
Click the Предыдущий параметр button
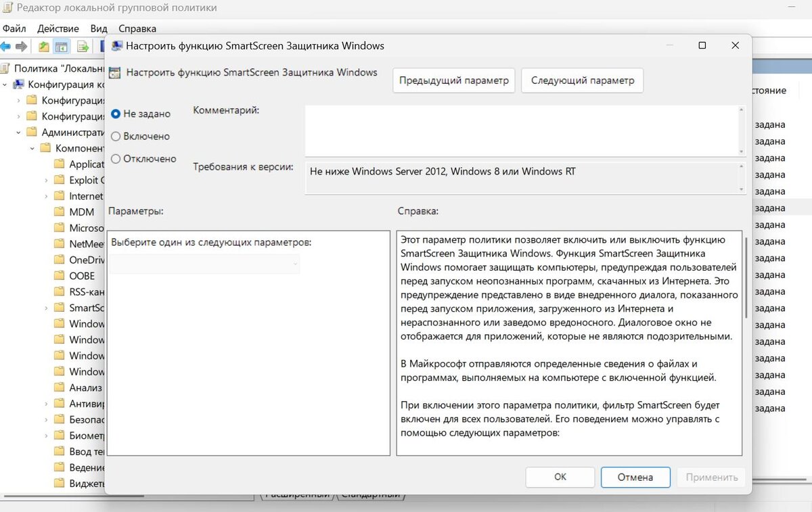tap(453, 80)
